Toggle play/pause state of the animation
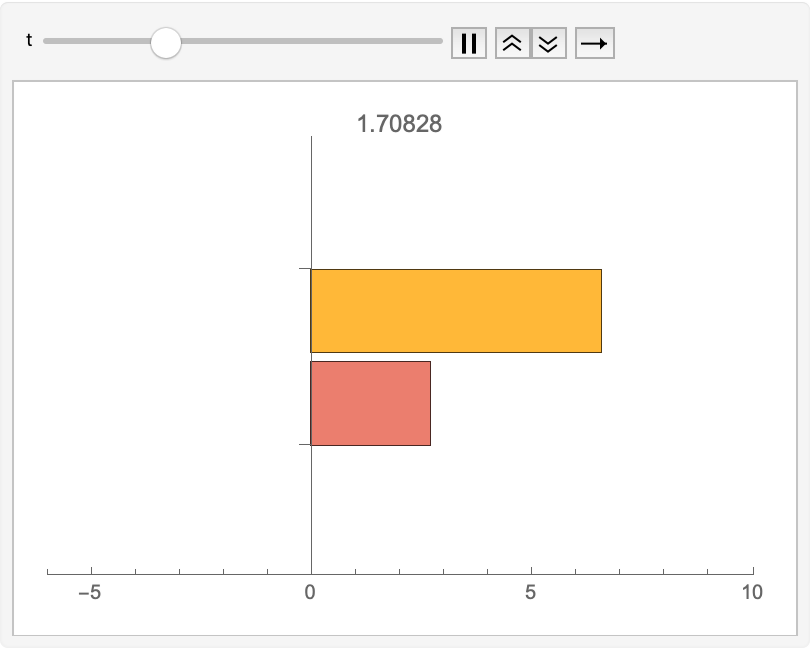 (x=469, y=43)
